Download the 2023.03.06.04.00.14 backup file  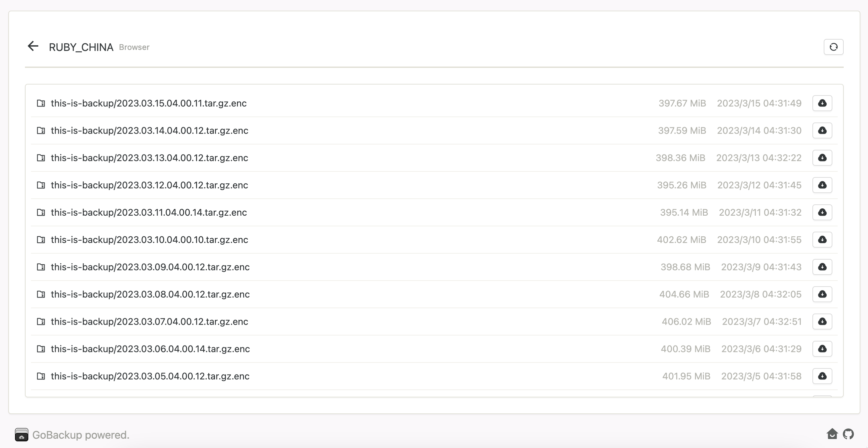[822, 349]
